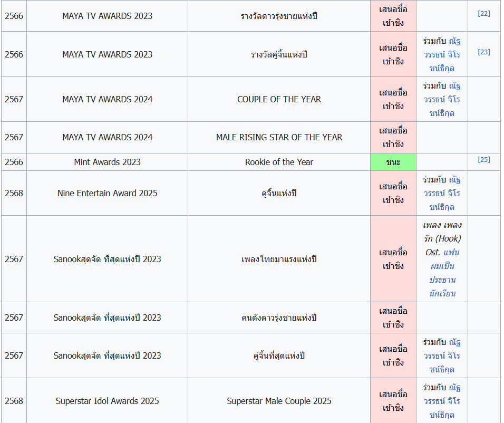
Task: Select the เพลงไทยมาแรงแห่งปี category cell
Action: coord(279,259)
